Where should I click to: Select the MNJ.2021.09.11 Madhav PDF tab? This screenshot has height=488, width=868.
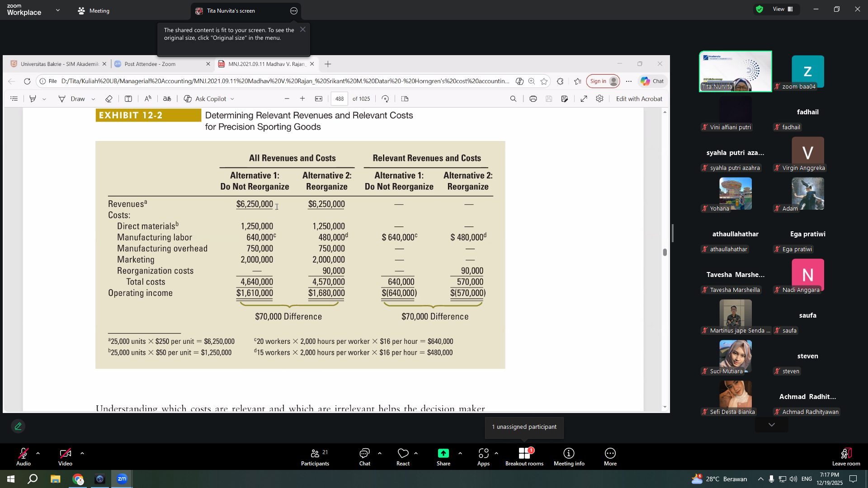tap(266, 64)
